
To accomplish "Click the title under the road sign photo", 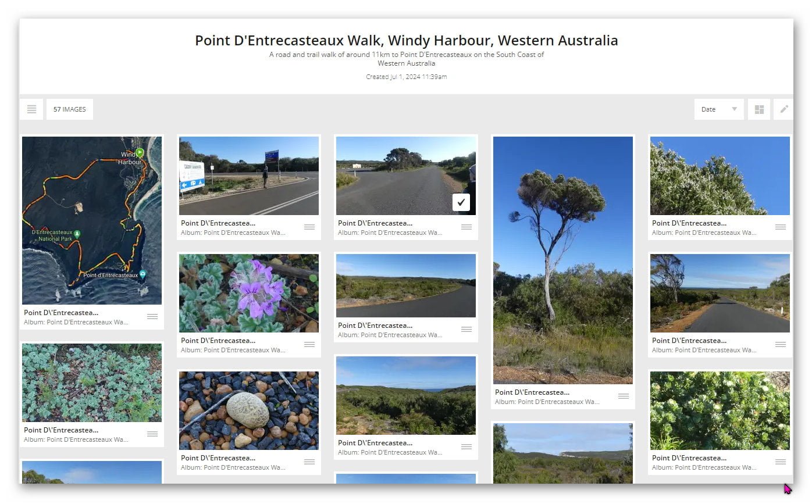I will [x=218, y=223].
